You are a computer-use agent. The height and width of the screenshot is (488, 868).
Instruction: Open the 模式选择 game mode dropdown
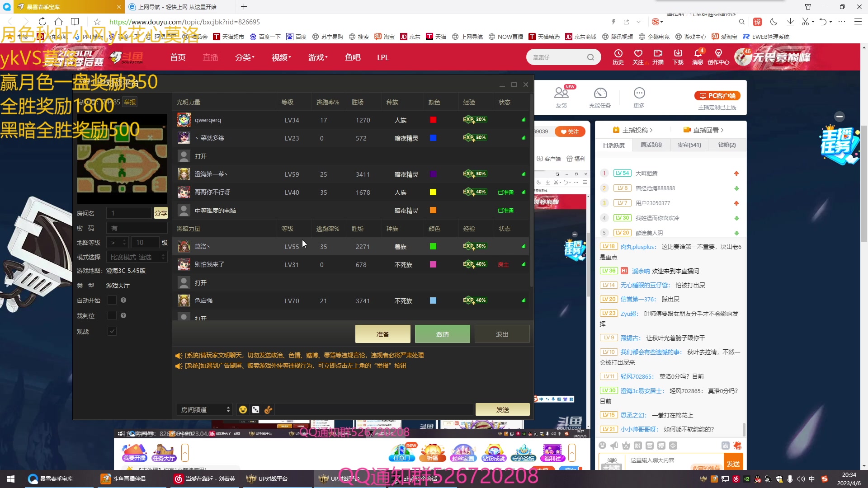coord(137,257)
